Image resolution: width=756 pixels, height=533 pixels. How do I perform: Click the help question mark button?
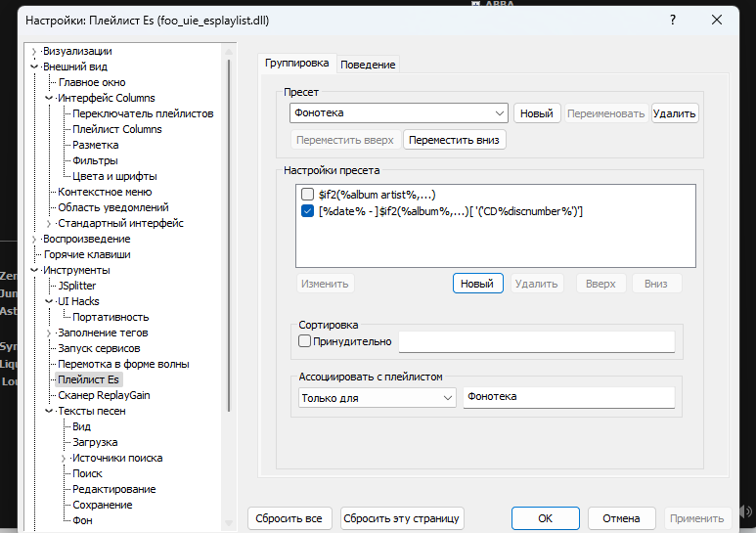pos(672,20)
